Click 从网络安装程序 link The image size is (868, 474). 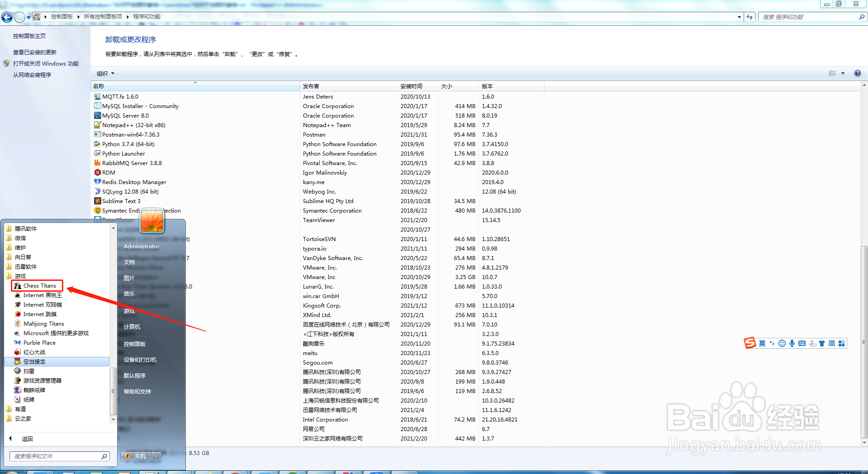(32, 75)
